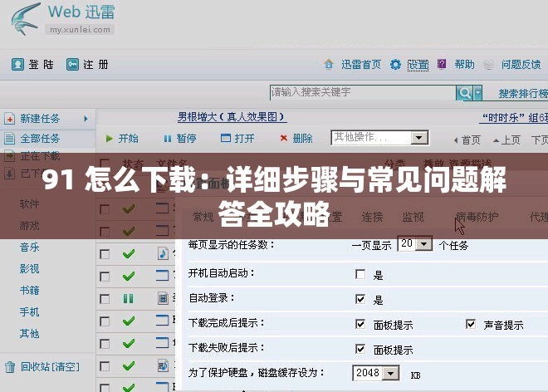Open the 其他操作 dropdown

coord(380,138)
